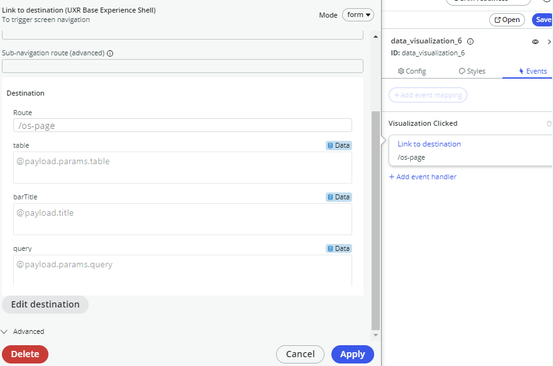This screenshot has width=554, height=366.
Task: Click the table parameter field
Action: (182, 167)
